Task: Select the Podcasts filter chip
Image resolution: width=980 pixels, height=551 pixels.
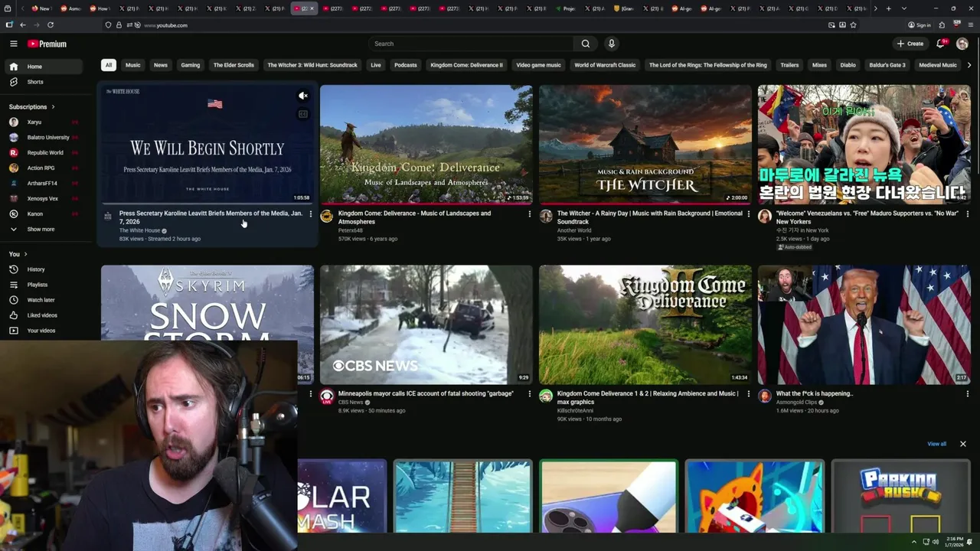Action: tap(406, 65)
